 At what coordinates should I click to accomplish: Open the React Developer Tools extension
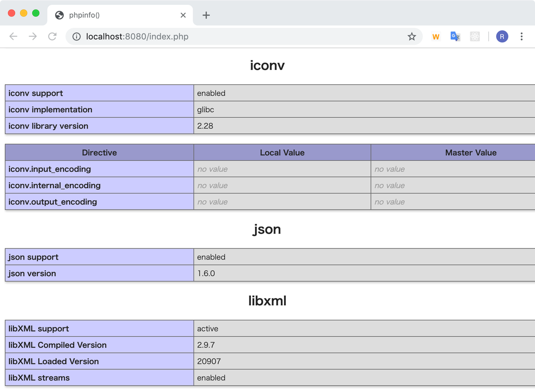[475, 37]
